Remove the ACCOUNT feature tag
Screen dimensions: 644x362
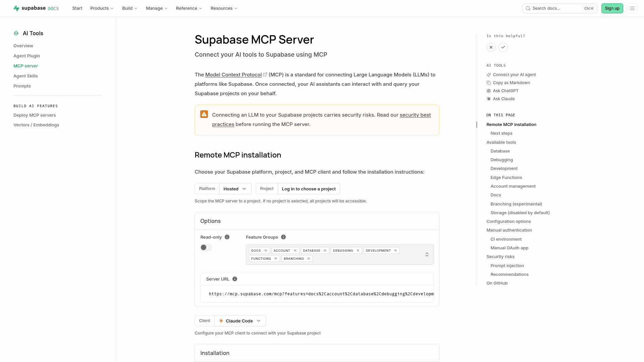295,250
